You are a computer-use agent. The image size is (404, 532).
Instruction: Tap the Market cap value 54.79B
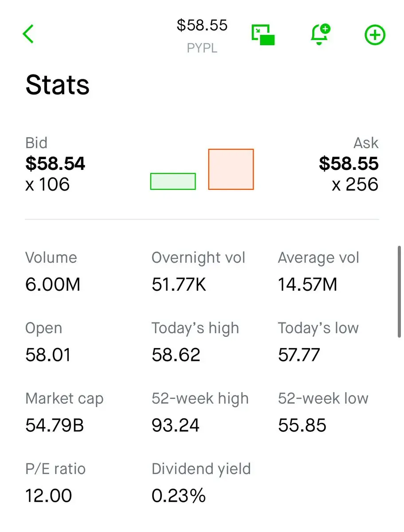[x=55, y=426]
